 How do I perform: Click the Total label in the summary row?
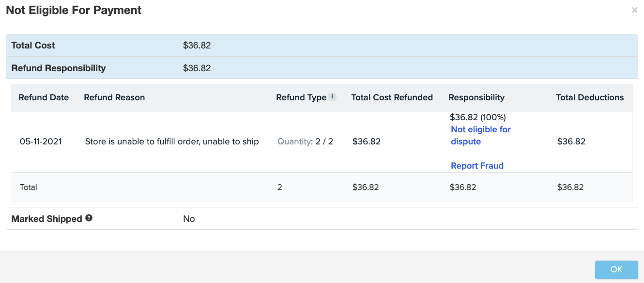point(29,187)
